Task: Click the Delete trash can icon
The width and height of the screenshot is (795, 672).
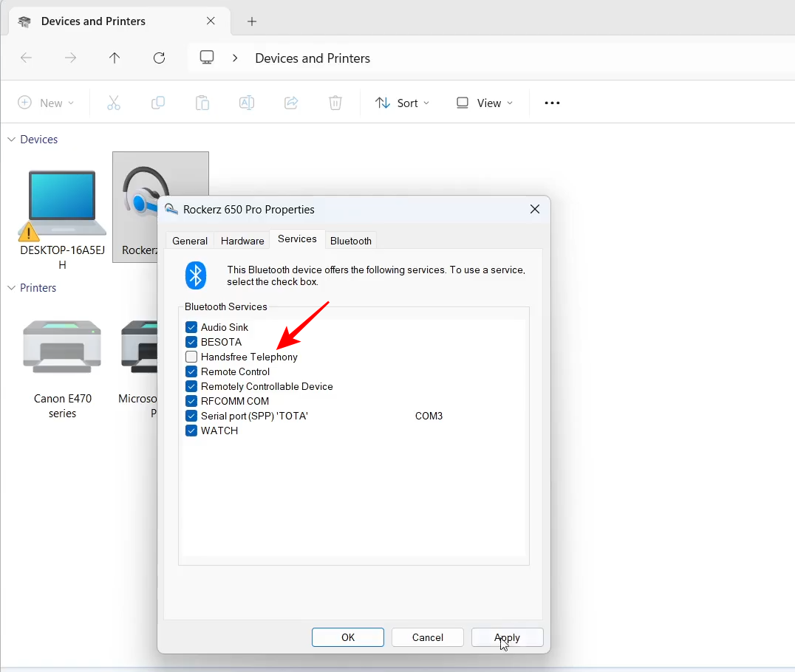Action: 335,103
